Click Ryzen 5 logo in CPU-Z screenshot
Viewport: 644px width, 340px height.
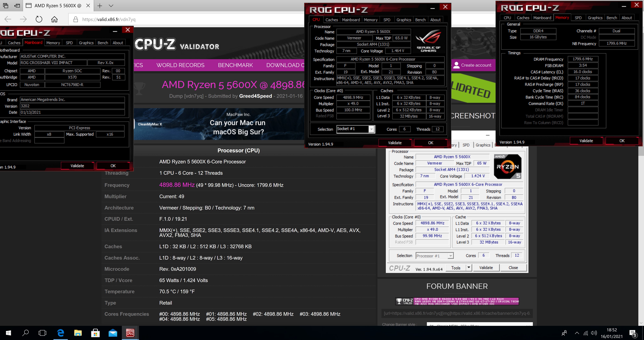click(508, 166)
